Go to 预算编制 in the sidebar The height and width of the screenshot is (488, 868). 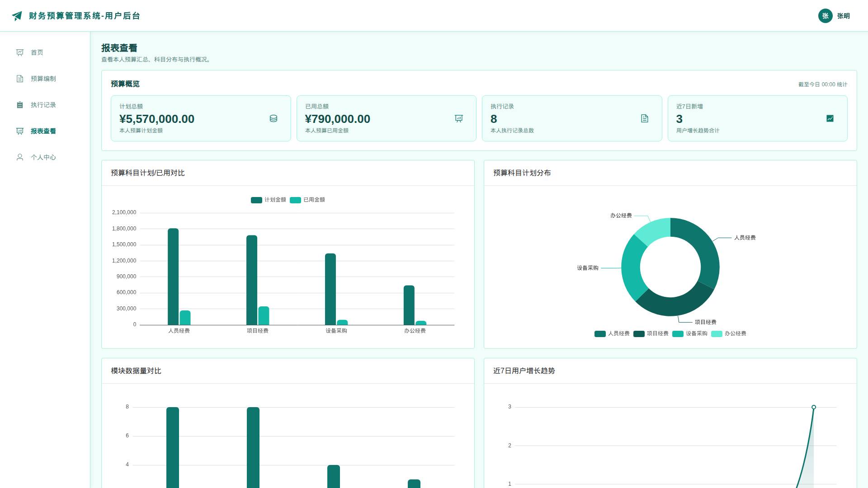pyautogui.click(x=45, y=79)
